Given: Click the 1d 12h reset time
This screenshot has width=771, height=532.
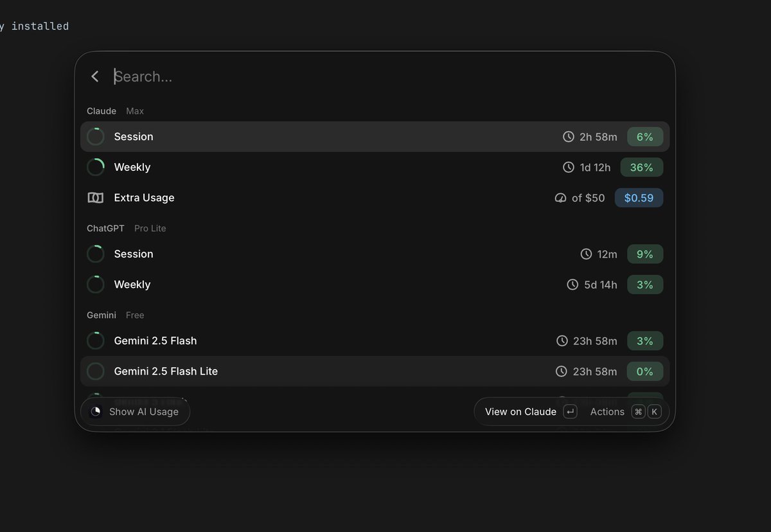Looking at the screenshot, I should pyautogui.click(x=595, y=167).
